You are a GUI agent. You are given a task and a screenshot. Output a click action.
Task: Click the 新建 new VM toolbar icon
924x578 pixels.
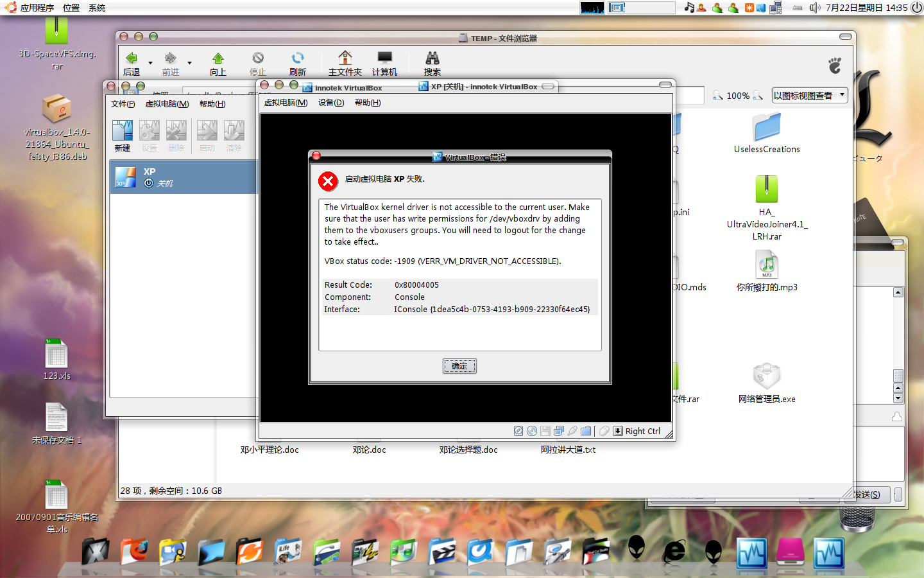point(123,136)
